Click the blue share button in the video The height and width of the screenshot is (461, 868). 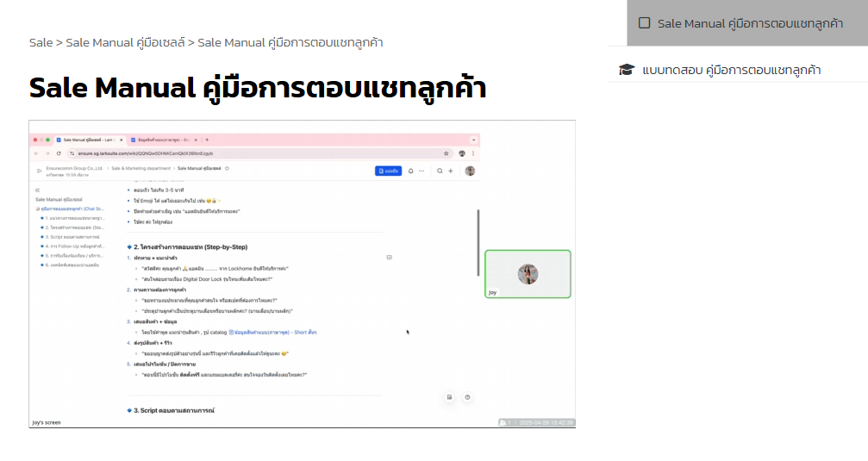(388, 171)
